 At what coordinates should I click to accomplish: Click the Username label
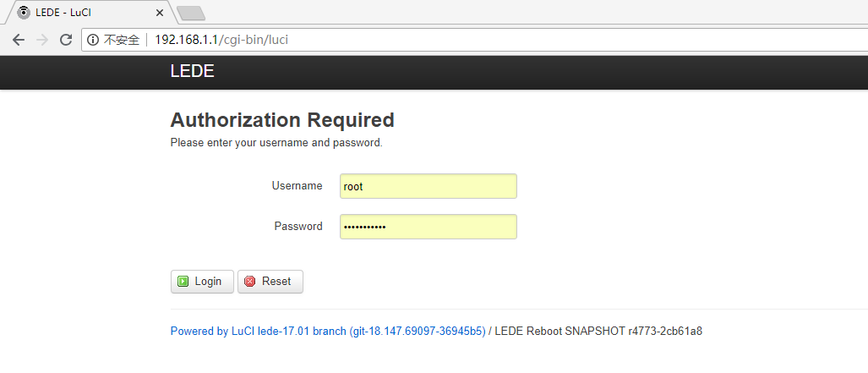click(298, 186)
